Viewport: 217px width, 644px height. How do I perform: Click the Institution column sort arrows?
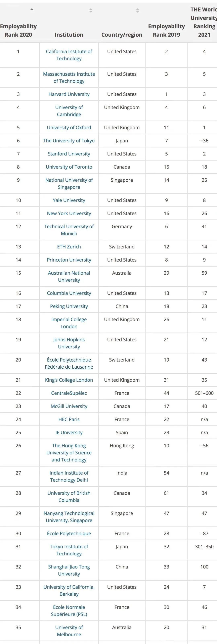pyautogui.click(x=91, y=10)
